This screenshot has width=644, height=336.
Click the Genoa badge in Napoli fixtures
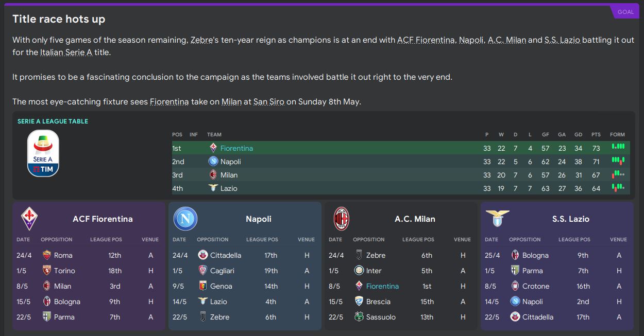(x=203, y=286)
